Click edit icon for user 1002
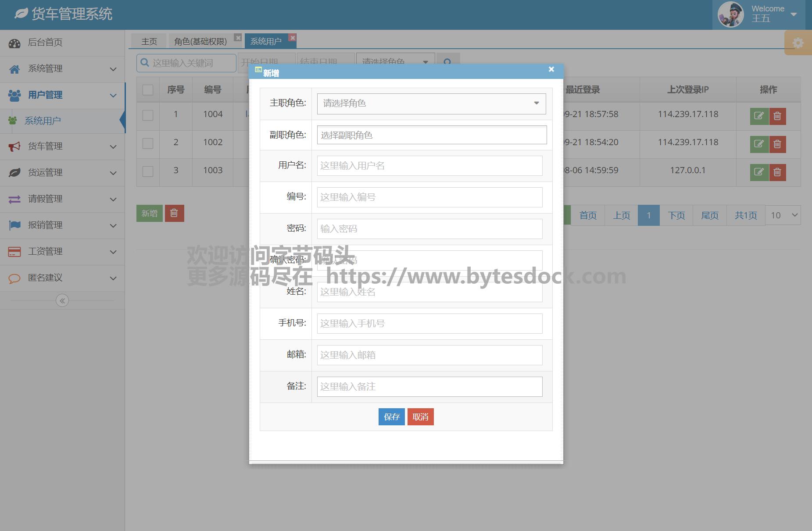The width and height of the screenshot is (812, 531). tap(759, 144)
